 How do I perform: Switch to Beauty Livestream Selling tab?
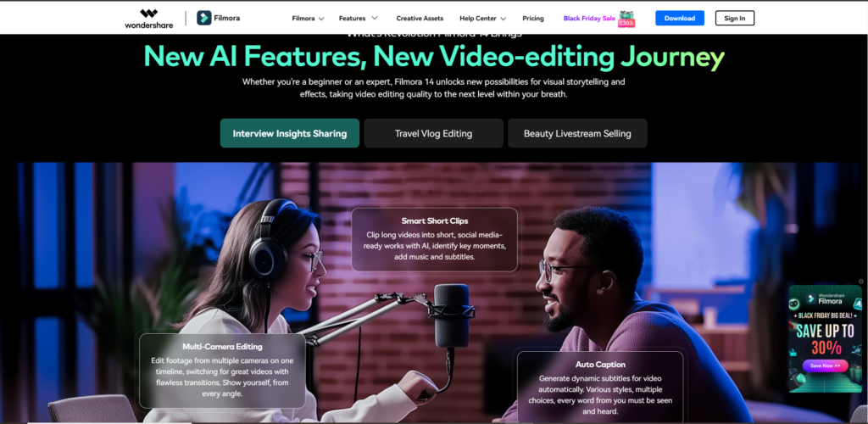click(x=577, y=133)
